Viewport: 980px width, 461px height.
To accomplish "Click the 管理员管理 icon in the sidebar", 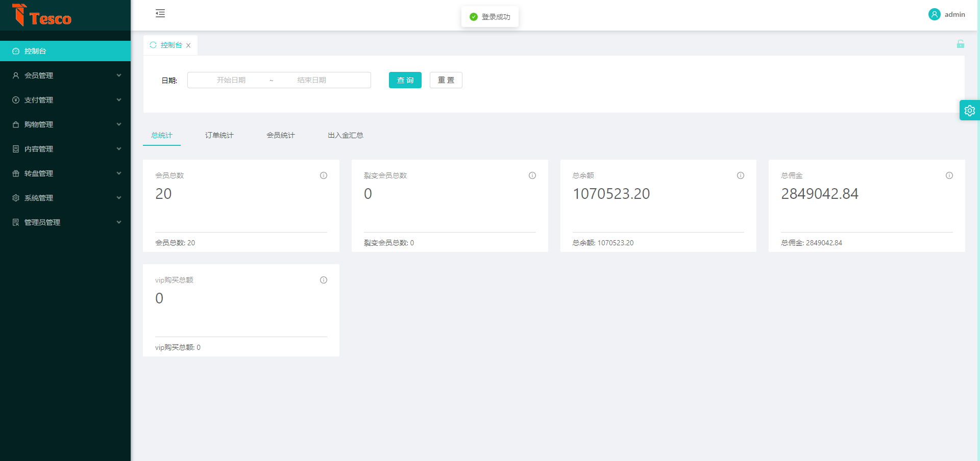I will (x=16, y=222).
